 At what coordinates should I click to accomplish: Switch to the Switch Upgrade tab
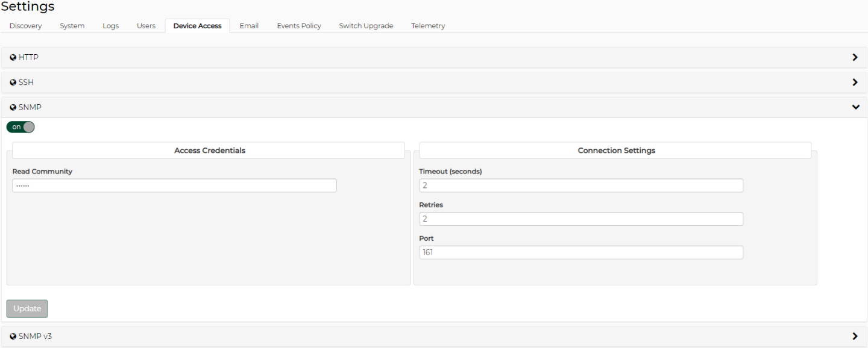(x=366, y=26)
